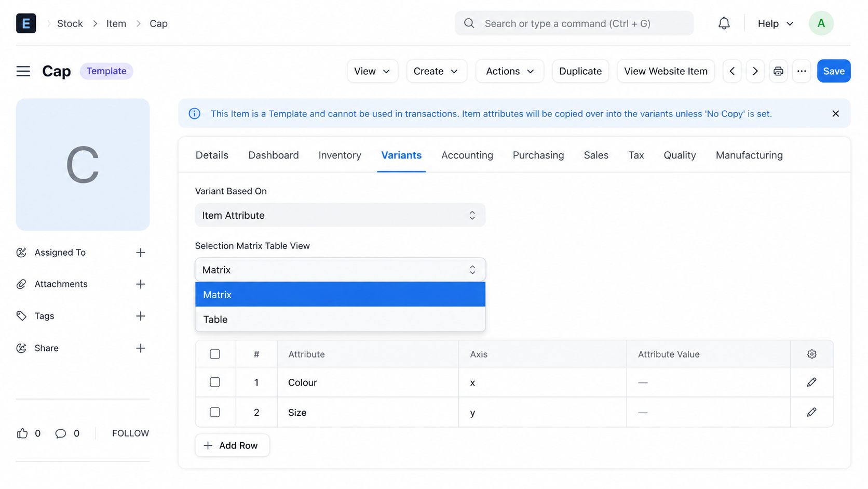Open the View dropdown
The width and height of the screenshot is (868, 489).
point(372,71)
